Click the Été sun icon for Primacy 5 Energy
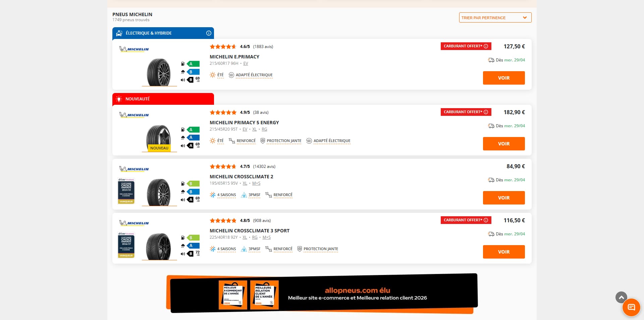 (x=213, y=141)
